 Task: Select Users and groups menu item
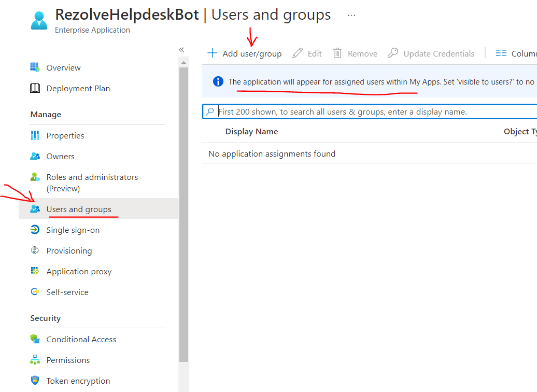pyautogui.click(x=98, y=208)
